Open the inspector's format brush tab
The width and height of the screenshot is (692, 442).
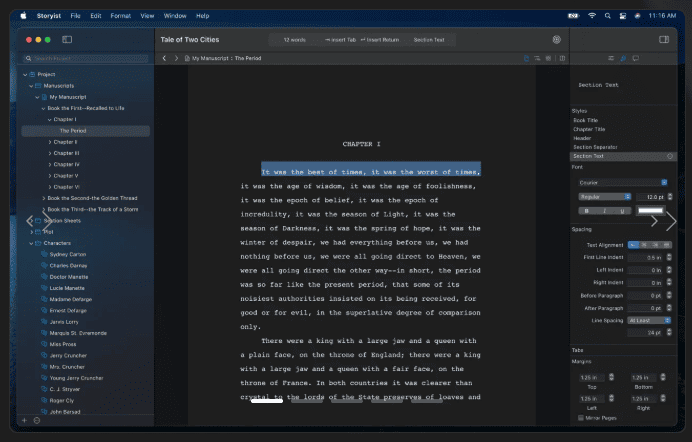coord(623,58)
